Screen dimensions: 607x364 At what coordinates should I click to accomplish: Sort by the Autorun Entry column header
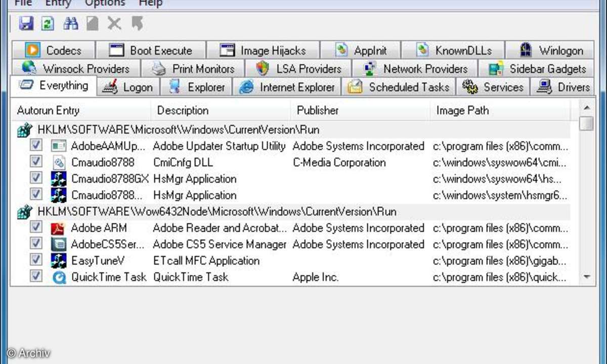(x=81, y=110)
